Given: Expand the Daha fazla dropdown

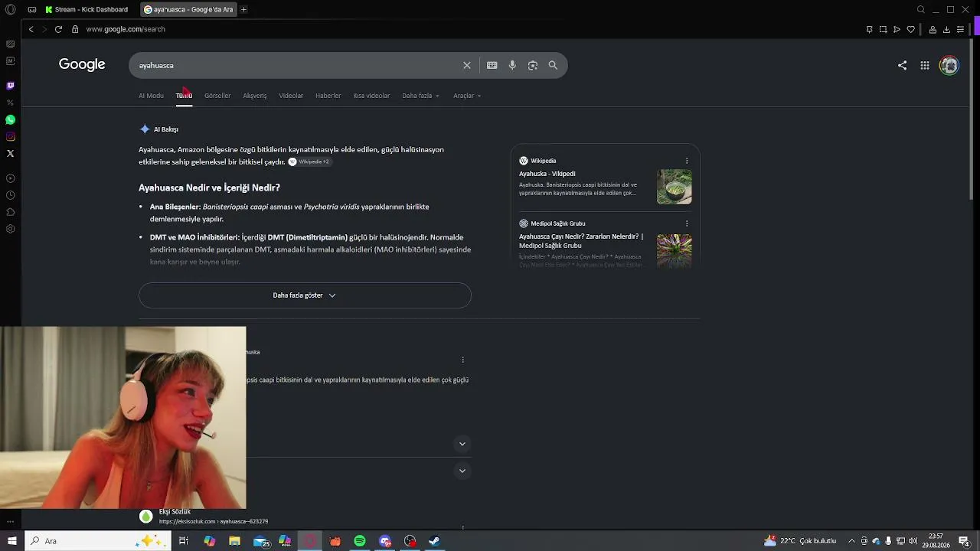Looking at the screenshot, I should (420, 96).
